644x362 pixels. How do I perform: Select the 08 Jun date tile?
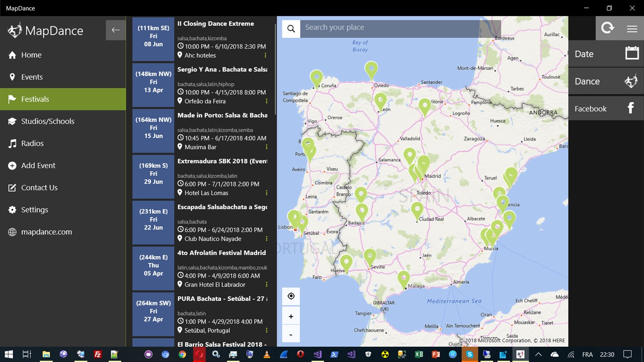coord(153,39)
